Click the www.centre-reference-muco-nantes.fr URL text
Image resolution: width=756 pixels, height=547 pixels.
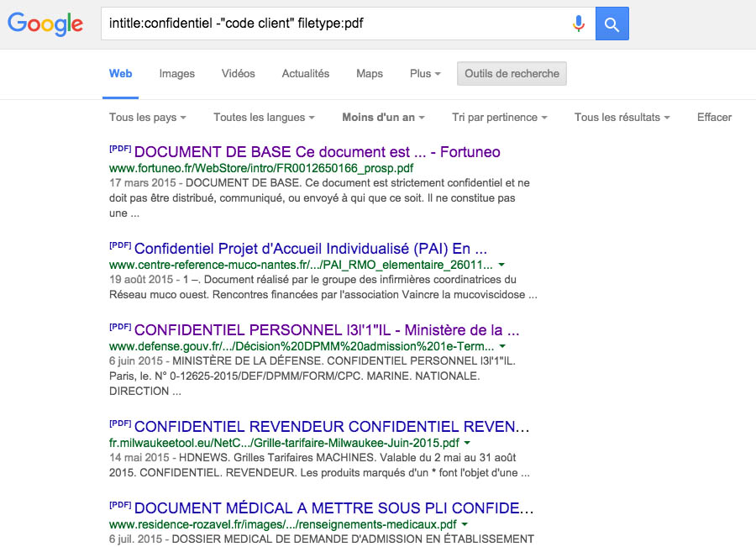coord(301,265)
